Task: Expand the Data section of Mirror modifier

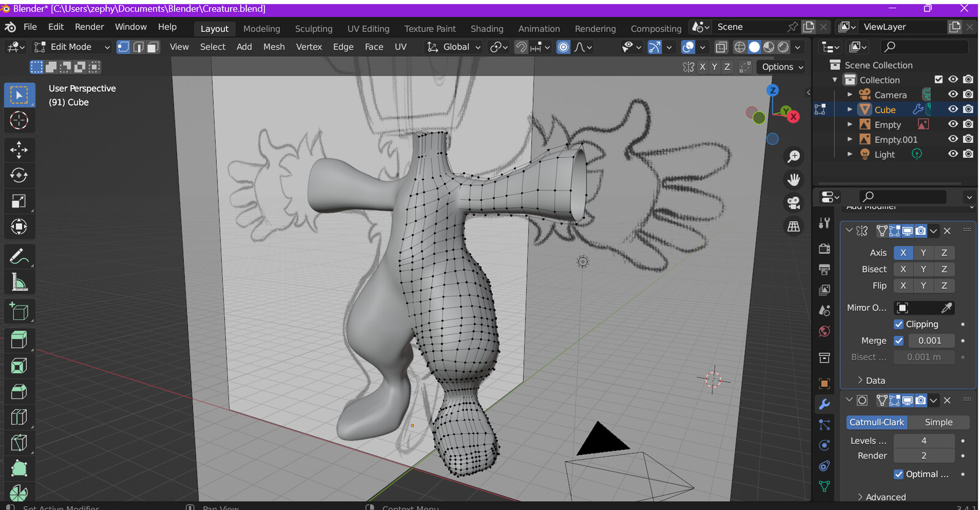Action: coord(871,381)
